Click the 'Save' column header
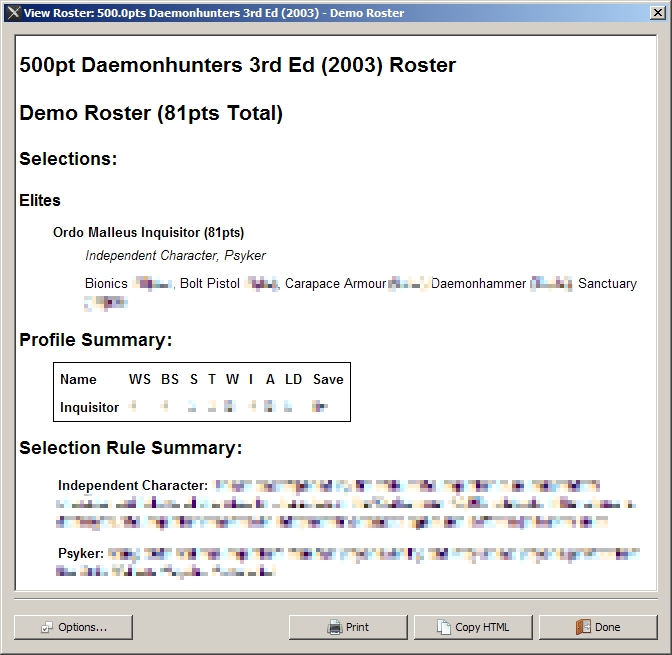 pyautogui.click(x=328, y=379)
